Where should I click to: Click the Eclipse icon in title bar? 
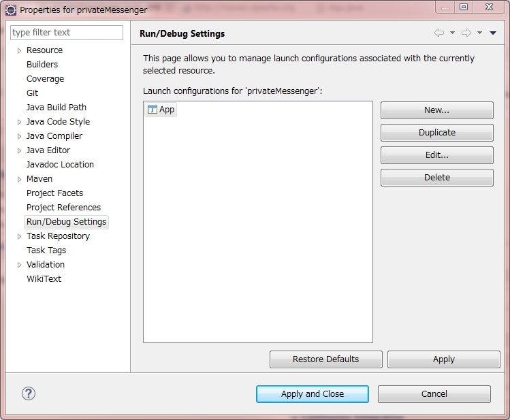pyautogui.click(x=11, y=10)
